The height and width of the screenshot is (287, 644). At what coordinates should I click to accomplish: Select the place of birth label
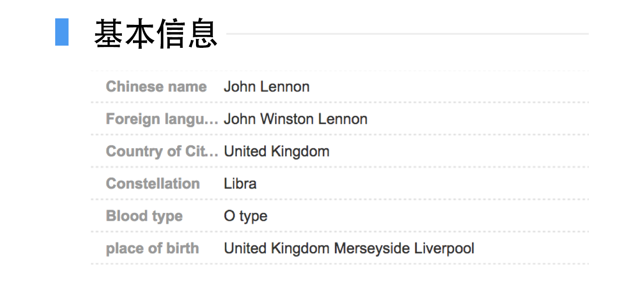pyautogui.click(x=152, y=248)
